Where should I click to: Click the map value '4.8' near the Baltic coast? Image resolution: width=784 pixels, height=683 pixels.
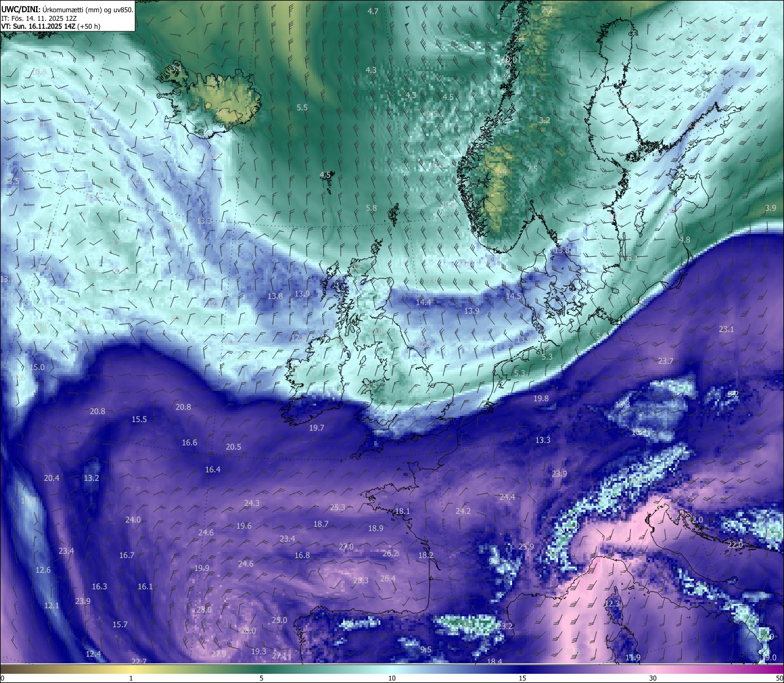[685, 240]
